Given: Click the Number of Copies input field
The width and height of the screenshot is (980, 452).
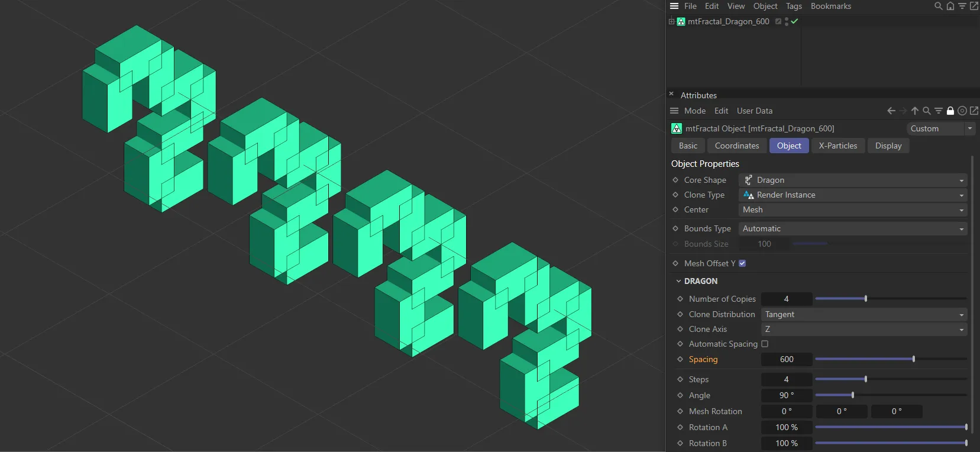Looking at the screenshot, I should [786, 299].
